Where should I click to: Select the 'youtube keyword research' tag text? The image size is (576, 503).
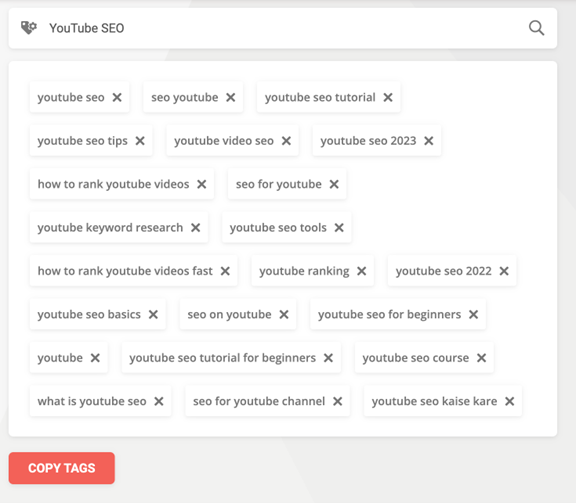110,228
